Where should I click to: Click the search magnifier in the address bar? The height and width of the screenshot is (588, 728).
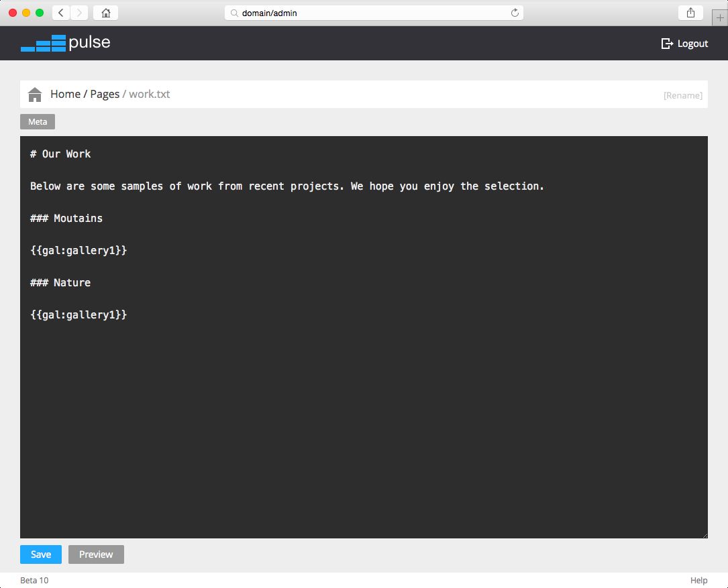233,12
